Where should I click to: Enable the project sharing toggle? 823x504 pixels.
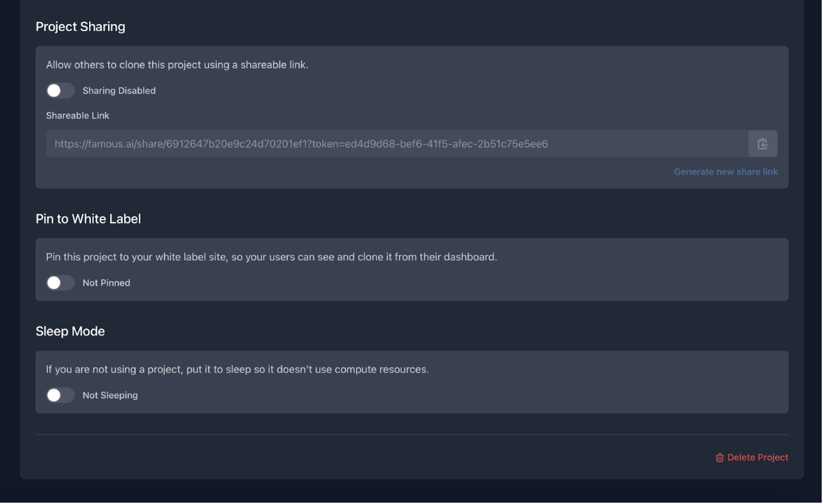[x=60, y=91]
